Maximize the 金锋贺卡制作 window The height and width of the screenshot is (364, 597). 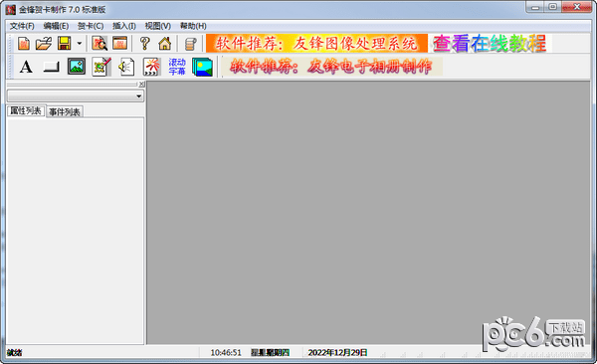[553, 7]
